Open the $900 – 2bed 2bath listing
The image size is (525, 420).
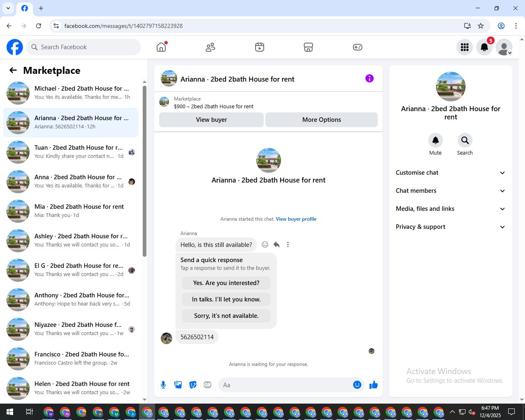214,106
